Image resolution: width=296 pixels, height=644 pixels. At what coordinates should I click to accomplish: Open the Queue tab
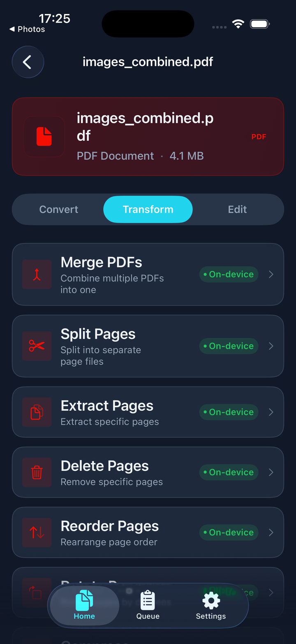coord(148,605)
